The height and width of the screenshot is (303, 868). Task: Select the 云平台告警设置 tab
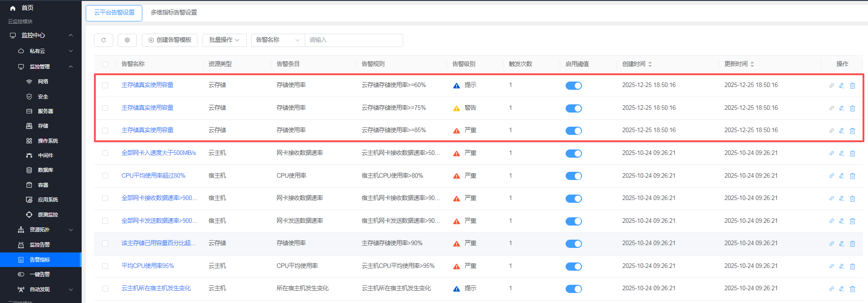coord(114,13)
